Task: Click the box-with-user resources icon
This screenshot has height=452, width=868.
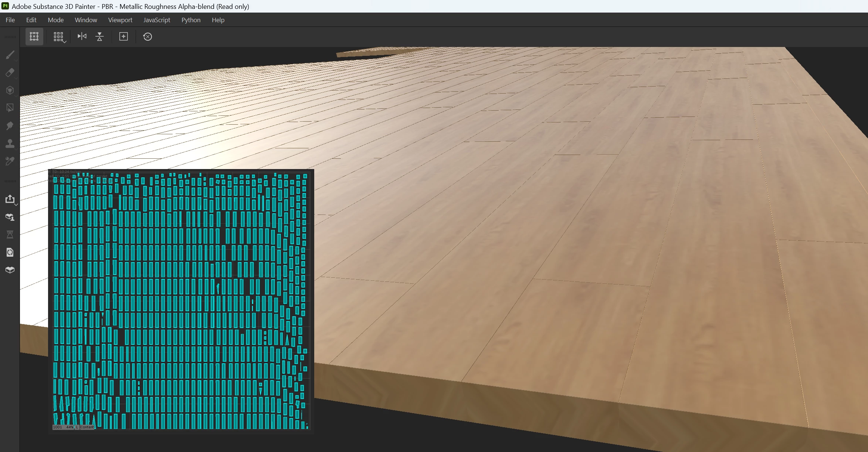Action: [10, 217]
